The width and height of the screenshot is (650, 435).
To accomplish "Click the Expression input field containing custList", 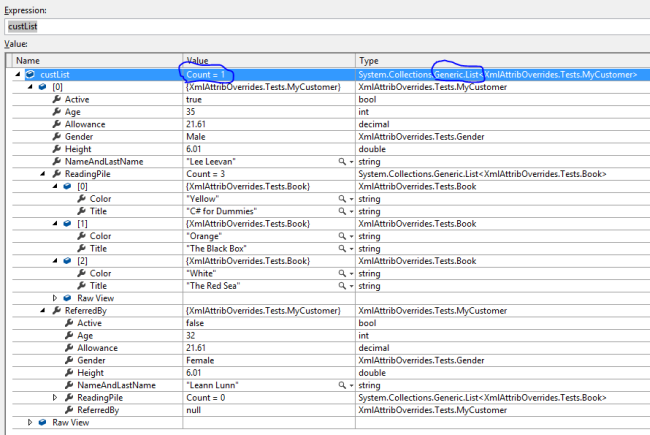I will (327, 27).
